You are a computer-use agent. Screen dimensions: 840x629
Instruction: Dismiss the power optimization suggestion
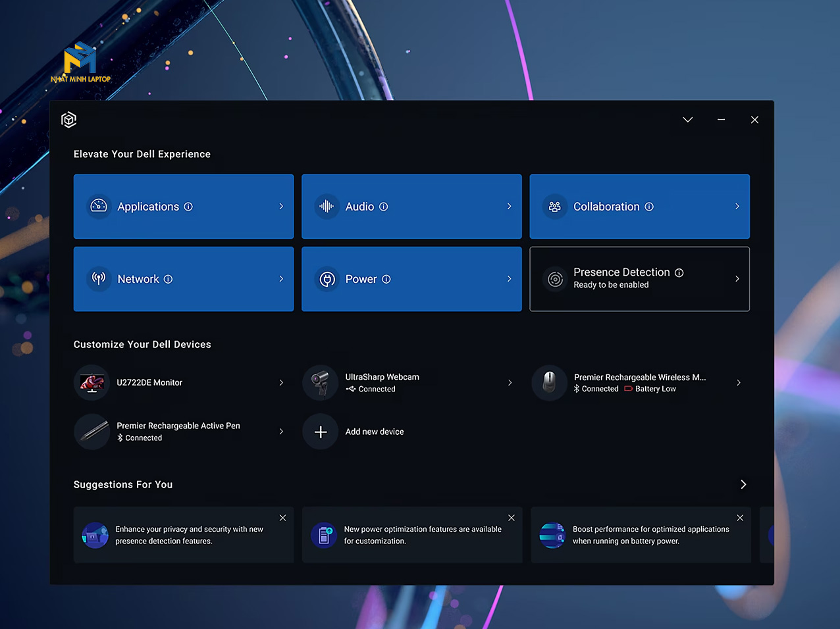pos(512,518)
